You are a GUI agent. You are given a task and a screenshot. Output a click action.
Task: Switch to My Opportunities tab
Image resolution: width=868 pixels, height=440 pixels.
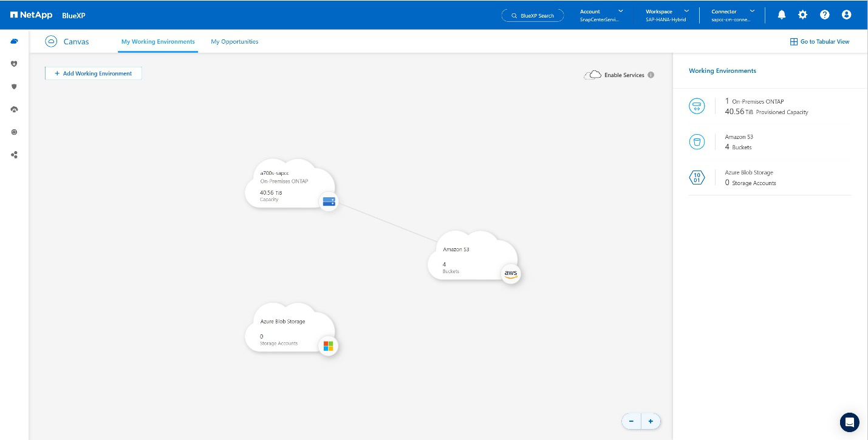(x=234, y=42)
